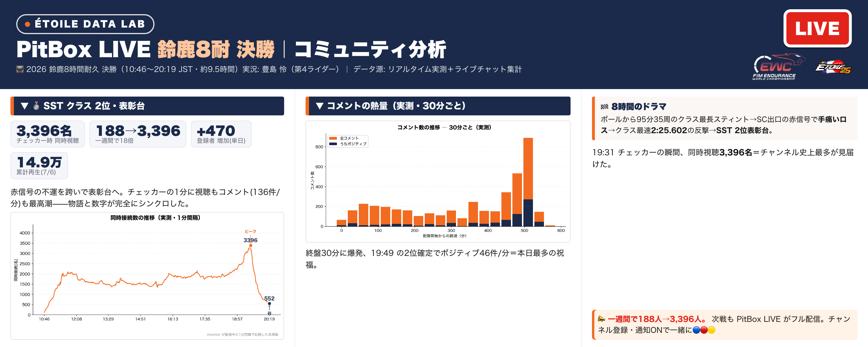Screen dimensions: 868x347
Task: Click the orange 全コメント legend swatch
Action: pyautogui.click(x=333, y=138)
